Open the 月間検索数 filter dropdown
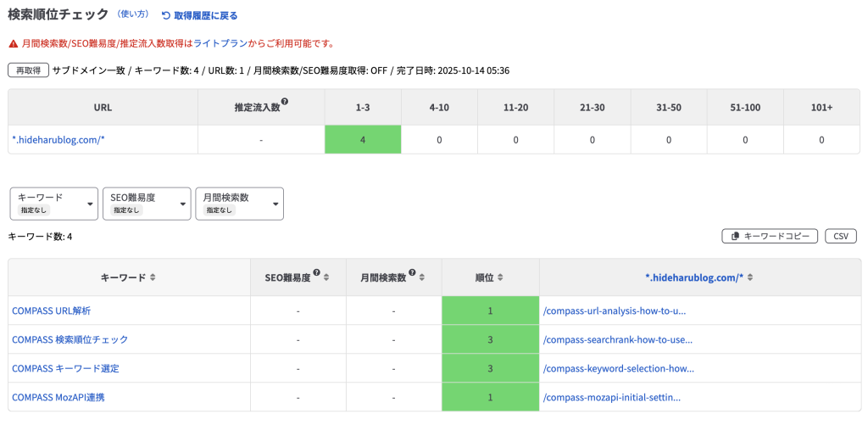 click(x=239, y=204)
